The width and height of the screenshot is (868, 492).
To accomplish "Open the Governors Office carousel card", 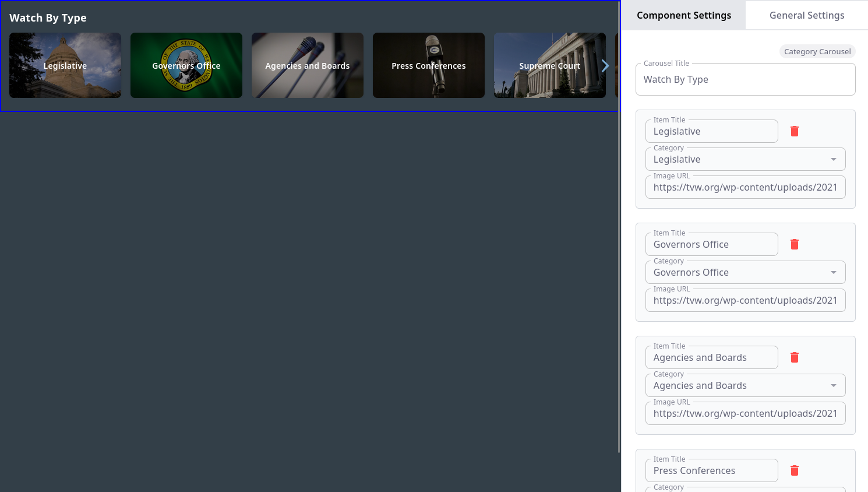I will (x=186, y=65).
